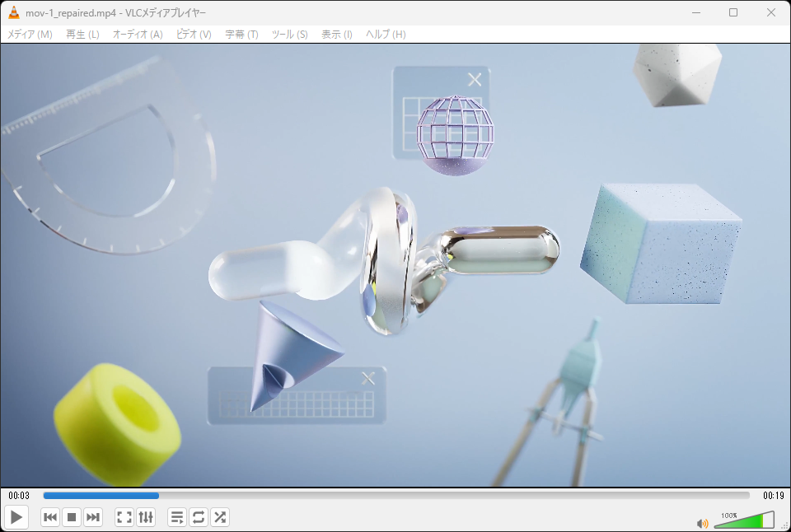Open the ツール (S) menu

pyautogui.click(x=289, y=35)
